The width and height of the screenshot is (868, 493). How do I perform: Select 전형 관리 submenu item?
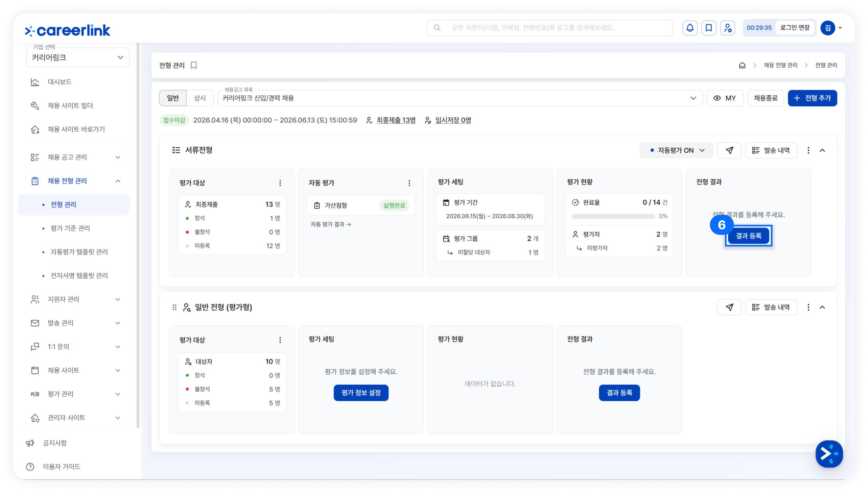point(74,205)
